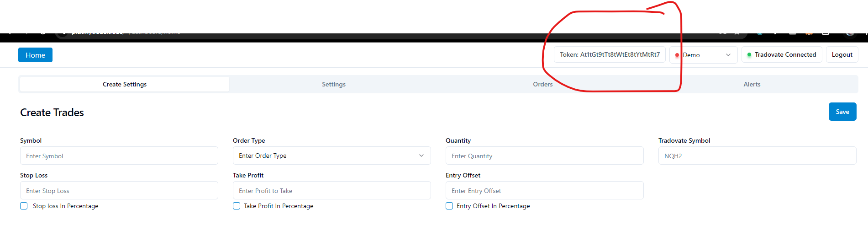
Task: Click the red dot next to Demo
Action: tap(677, 55)
